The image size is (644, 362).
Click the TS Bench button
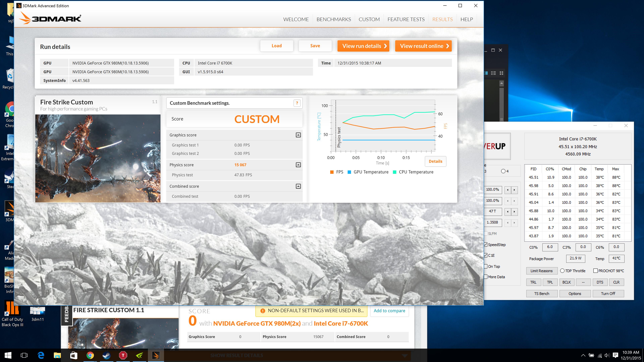(542, 294)
